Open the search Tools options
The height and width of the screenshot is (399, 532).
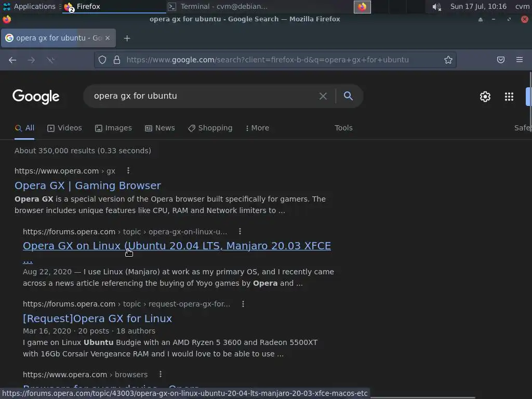(x=343, y=128)
